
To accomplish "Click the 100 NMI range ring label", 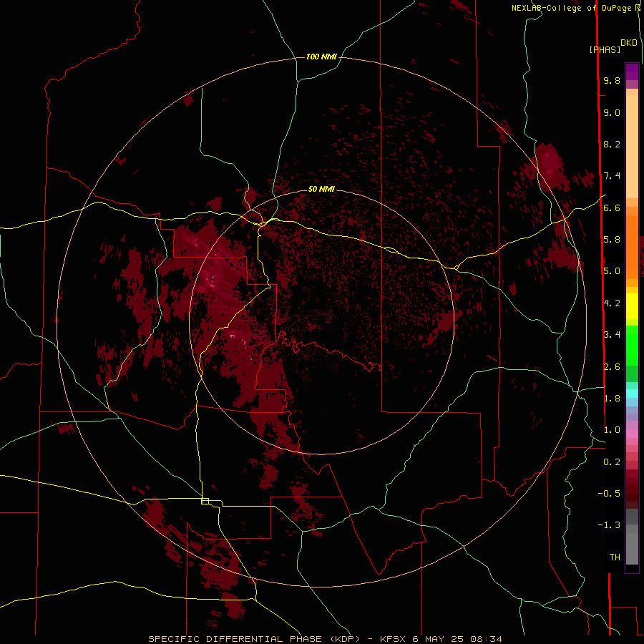I will point(321,57).
